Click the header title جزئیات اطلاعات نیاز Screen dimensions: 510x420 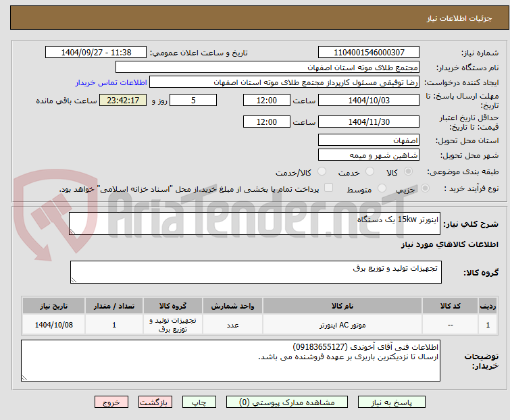tap(459, 18)
